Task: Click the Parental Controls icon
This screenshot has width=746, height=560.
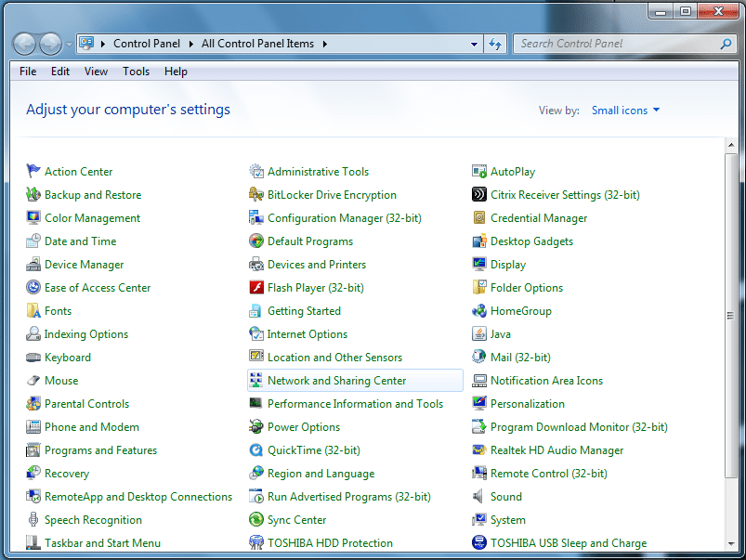Action: coord(33,403)
